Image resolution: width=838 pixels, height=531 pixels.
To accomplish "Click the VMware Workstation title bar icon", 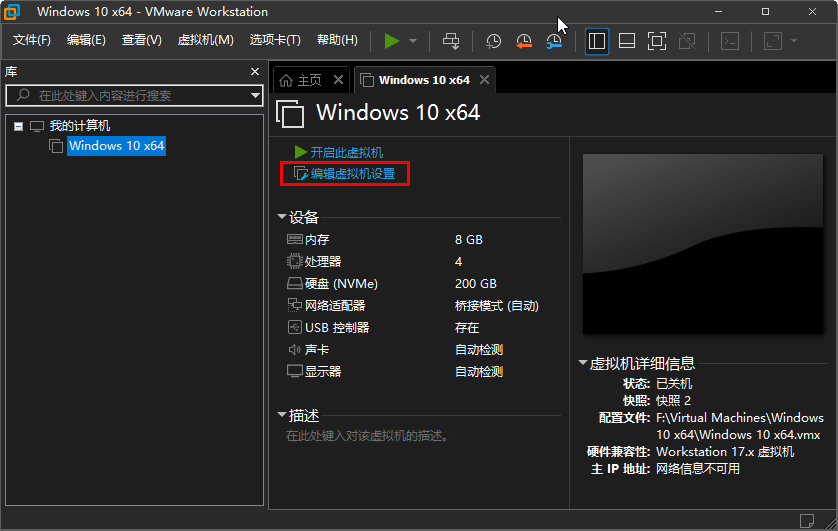I will point(12,11).
